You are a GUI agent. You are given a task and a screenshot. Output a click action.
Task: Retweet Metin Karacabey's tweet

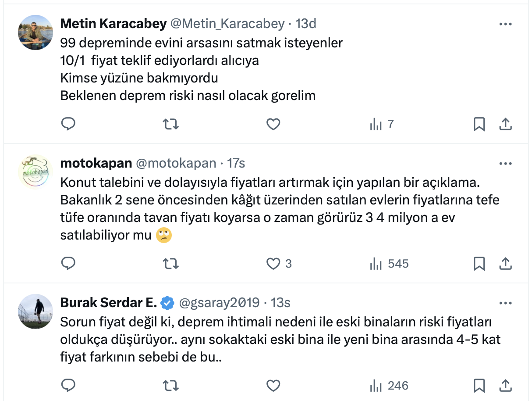[x=170, y=125]
